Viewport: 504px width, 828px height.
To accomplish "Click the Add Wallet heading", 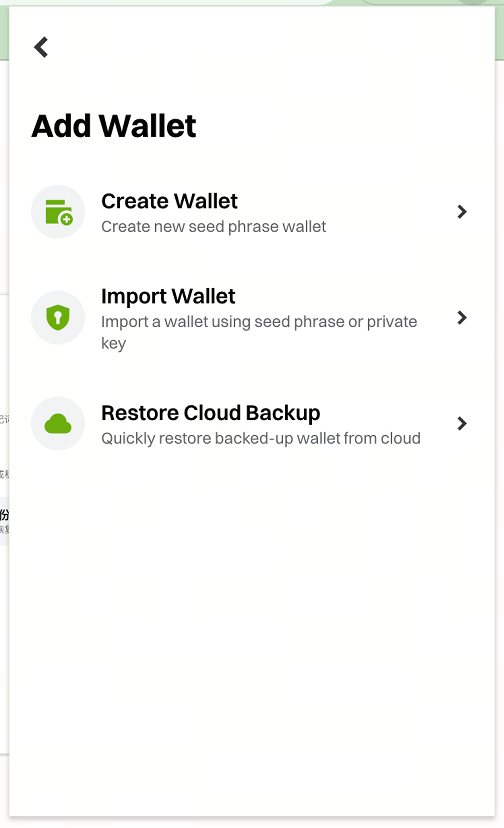I will tap(114, 126).
